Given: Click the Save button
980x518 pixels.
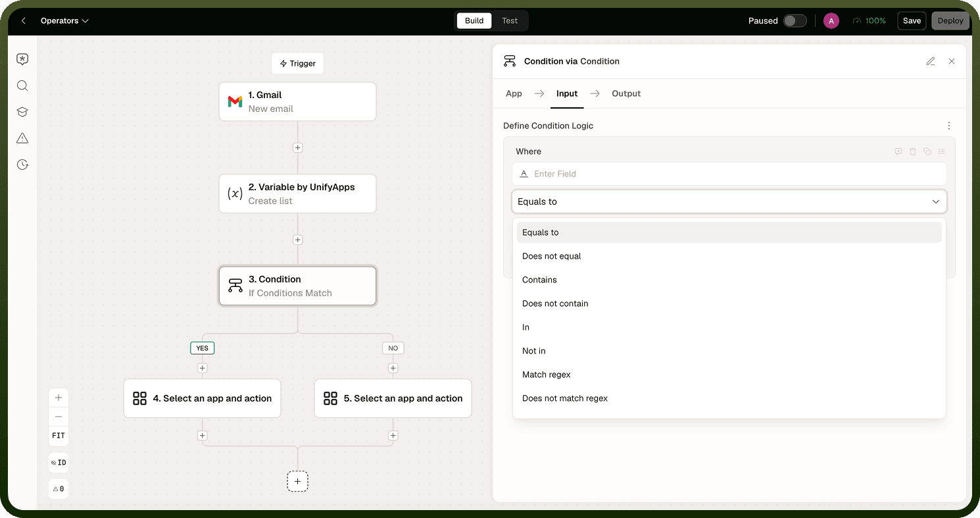Looking at the screenshot, I should coord(912,21).
